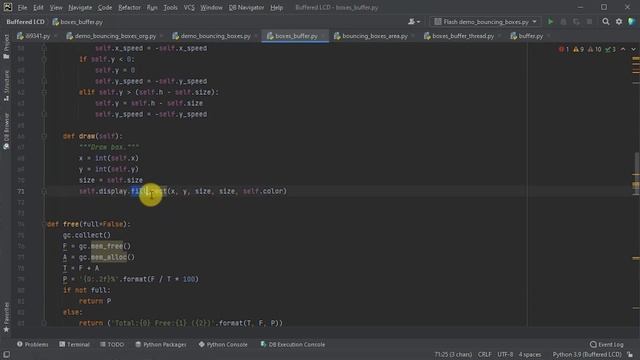Open line separator CRLF selector
This screenshot has width=640, height=360.
(x=484, y=354)
